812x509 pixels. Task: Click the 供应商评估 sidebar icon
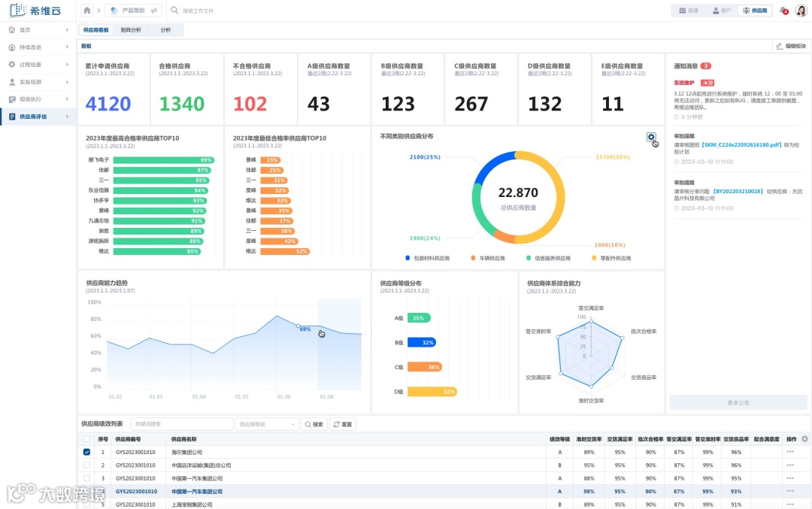click(x=13, y=117)
